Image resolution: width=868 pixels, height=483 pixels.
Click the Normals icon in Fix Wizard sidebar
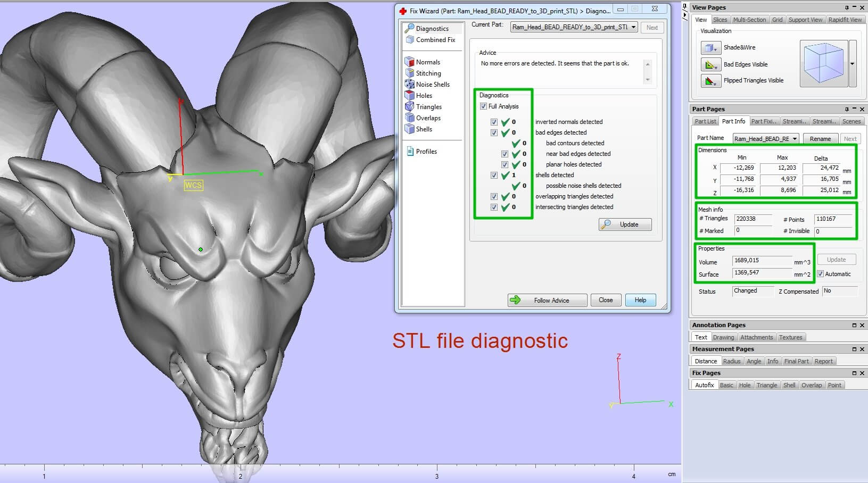(409, 62)
